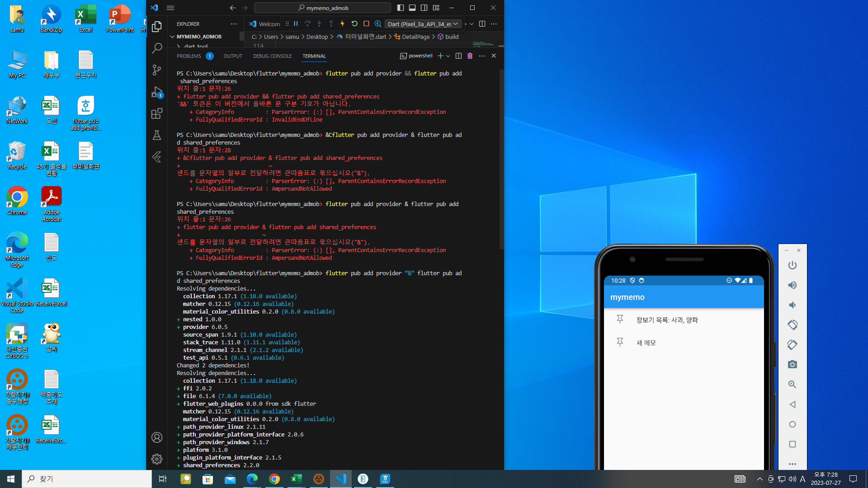Click the Windows taskbar search box

click(87, 479)
